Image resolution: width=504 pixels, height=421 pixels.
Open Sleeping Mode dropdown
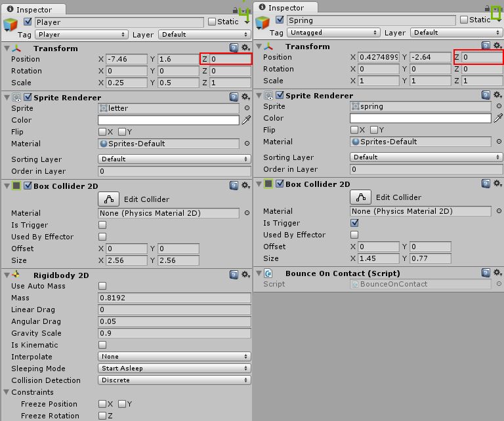click(174, 369)
